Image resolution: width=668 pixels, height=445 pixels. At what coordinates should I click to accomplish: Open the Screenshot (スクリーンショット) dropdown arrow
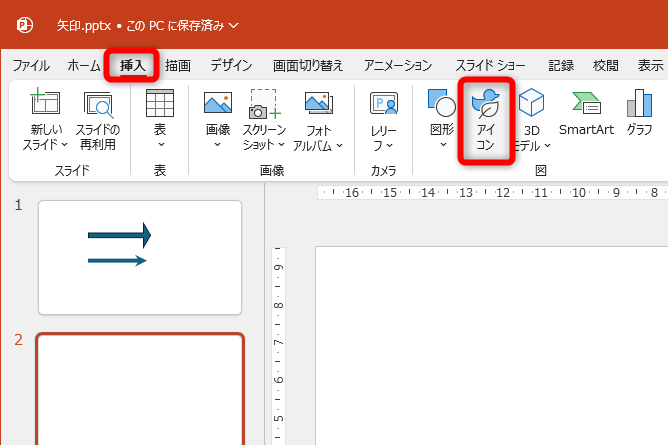(281, 145)
